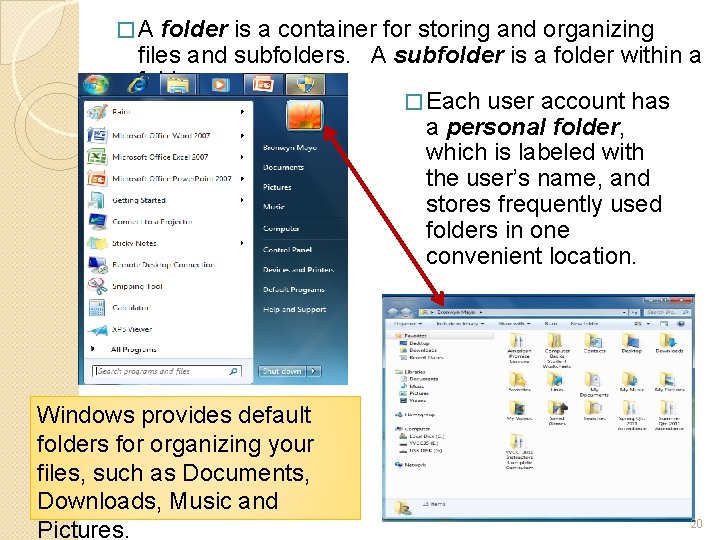The width and height of the screenshot is (720, 540).
Task: Open the Contacts folder in Explorer
Action: click(x=594, y=343)
